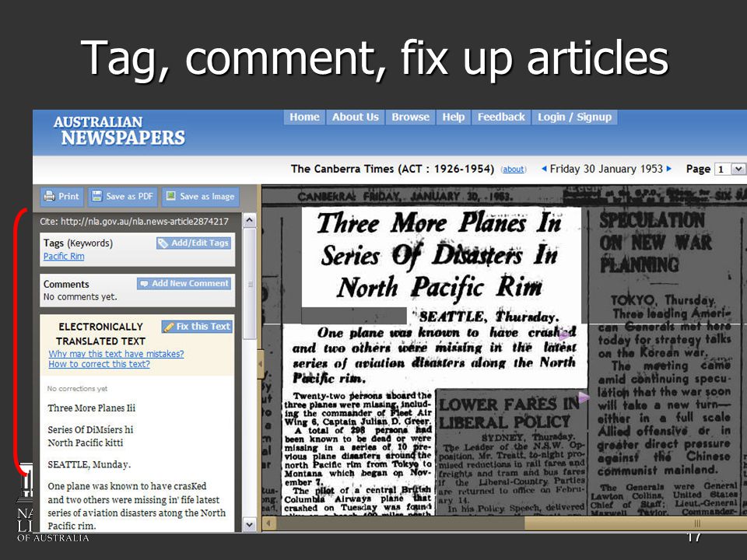Click 'No comments yet.' text
The height and width of the screenshot is (560, 747).
[x=80, y=296]
